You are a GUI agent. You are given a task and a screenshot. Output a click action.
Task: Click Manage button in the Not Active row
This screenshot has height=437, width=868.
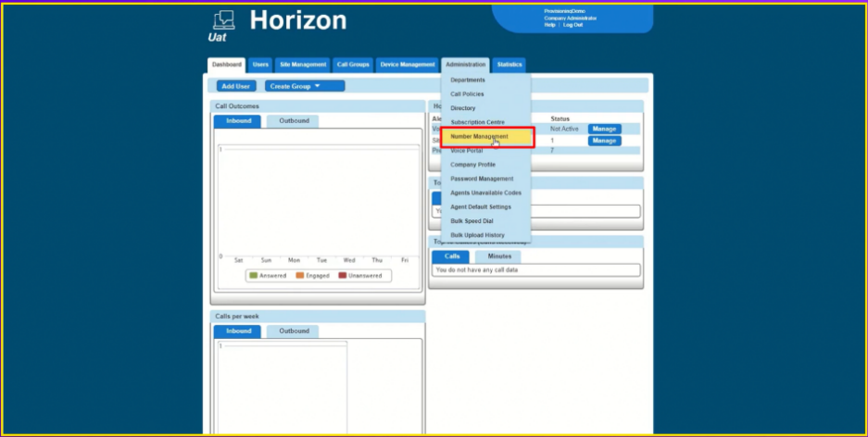click(x=605, y=129)
